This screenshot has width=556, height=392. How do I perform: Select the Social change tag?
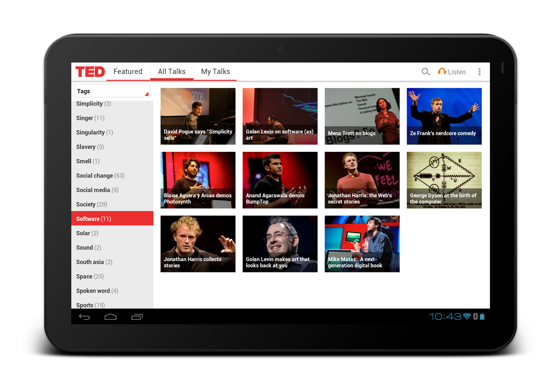(x=100, y=175)
